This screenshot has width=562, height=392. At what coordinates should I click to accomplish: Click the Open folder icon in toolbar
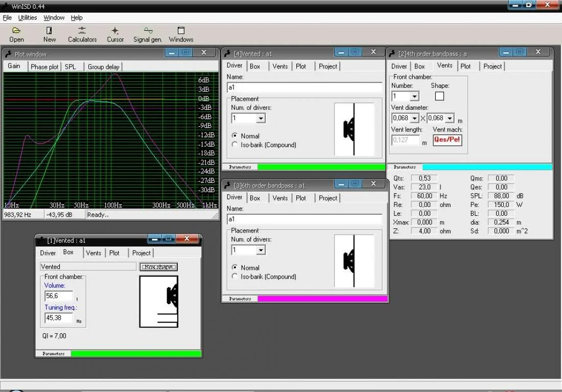click(16, 31)
